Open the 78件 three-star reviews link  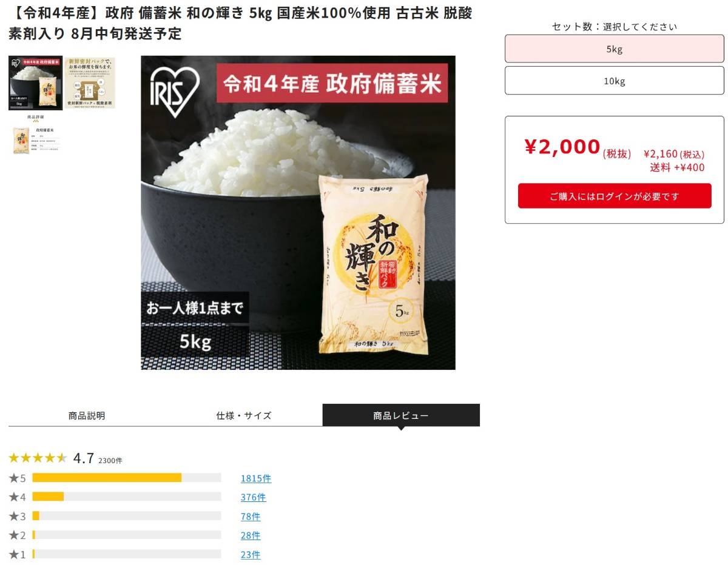251,517
